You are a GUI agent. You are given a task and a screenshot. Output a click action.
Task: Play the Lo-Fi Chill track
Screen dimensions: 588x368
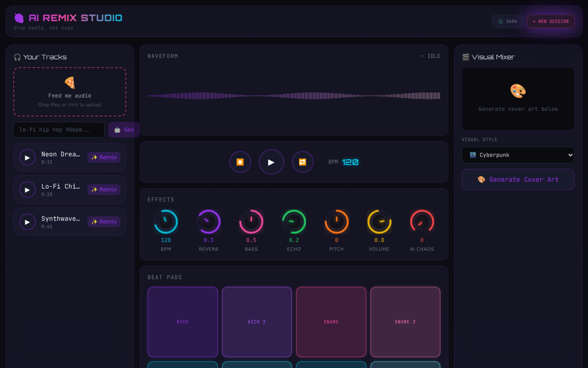(28, 190)
